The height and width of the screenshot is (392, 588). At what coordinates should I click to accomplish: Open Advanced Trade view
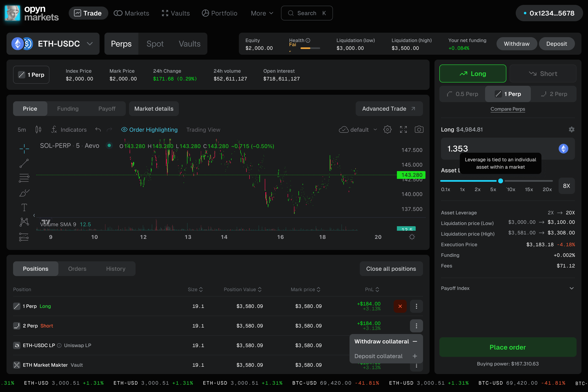(x=389, y=109)
